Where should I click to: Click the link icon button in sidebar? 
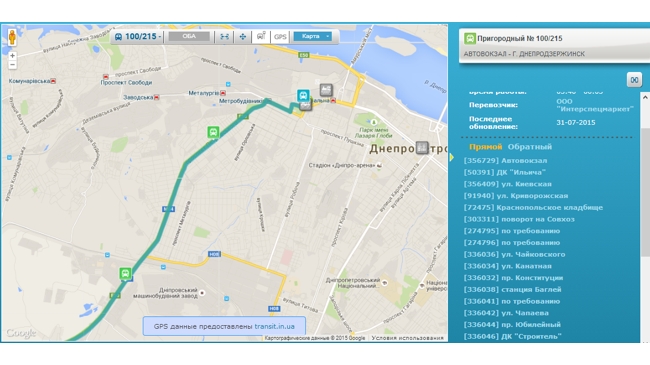point(634,80)
